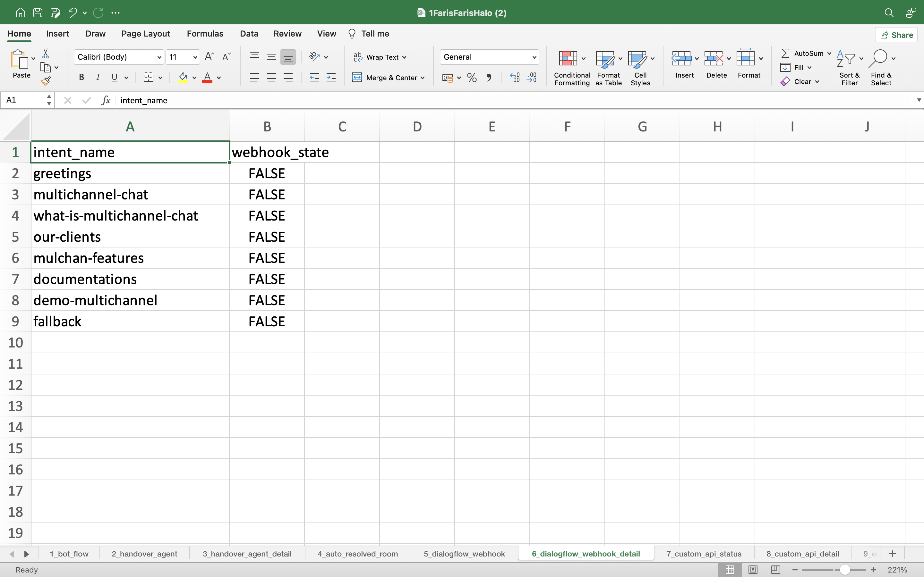Expand the General number format dropdown
This screenshot has height=577, width=924.
click(534, 57)
